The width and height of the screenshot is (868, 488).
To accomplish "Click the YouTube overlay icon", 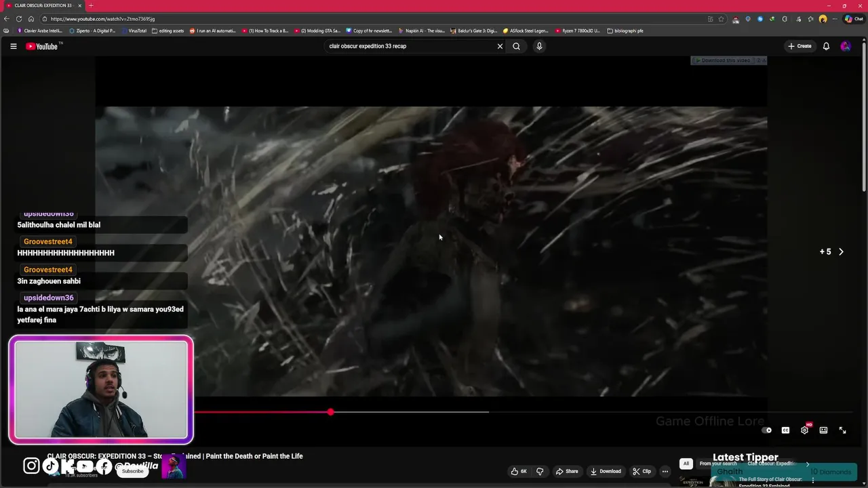I will point(85,466).
